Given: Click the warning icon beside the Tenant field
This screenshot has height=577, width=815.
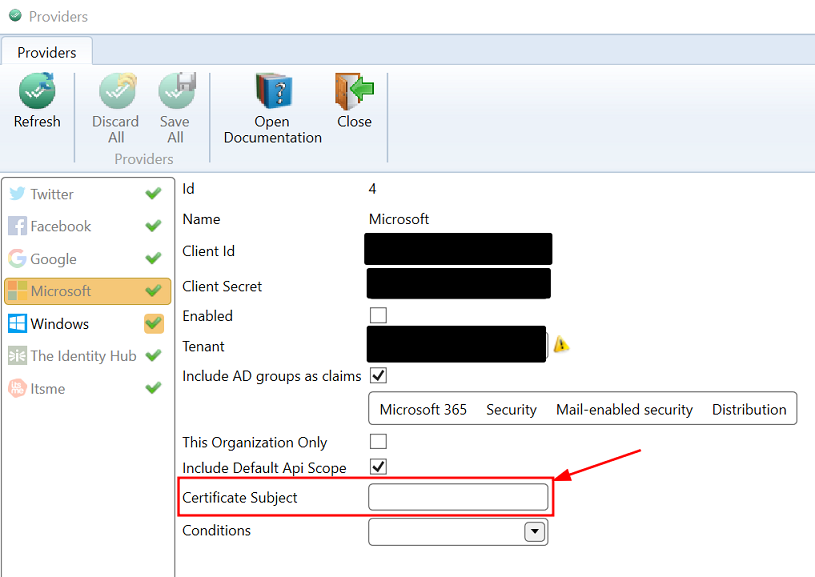Looking at the screenshot, I should pyautogui.click(x=561, y=344).
